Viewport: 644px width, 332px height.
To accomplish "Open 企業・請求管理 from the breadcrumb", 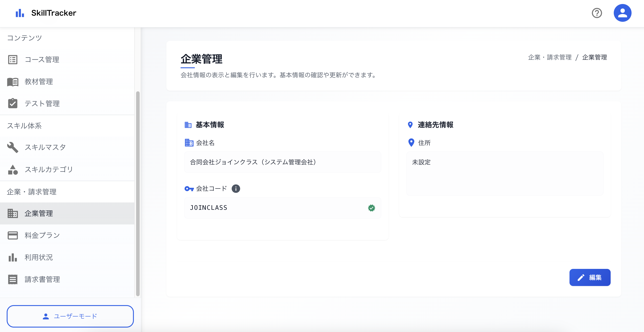I will (x=550, y=57).
